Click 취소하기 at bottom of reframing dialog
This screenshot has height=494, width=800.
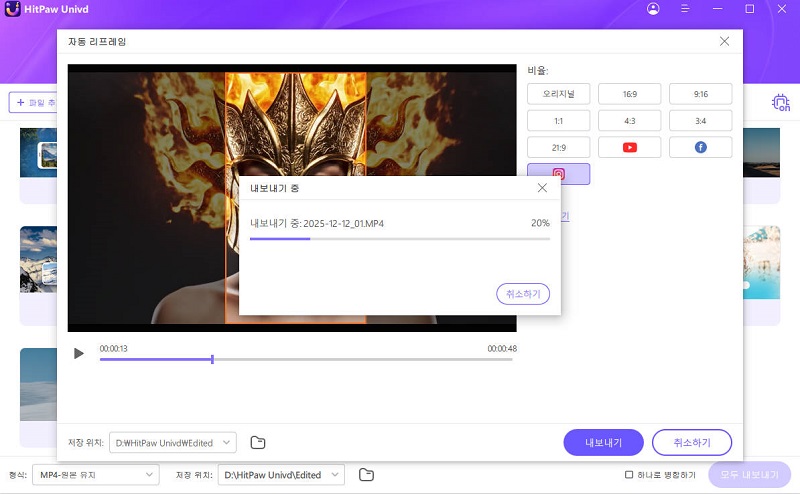(692, 442)
